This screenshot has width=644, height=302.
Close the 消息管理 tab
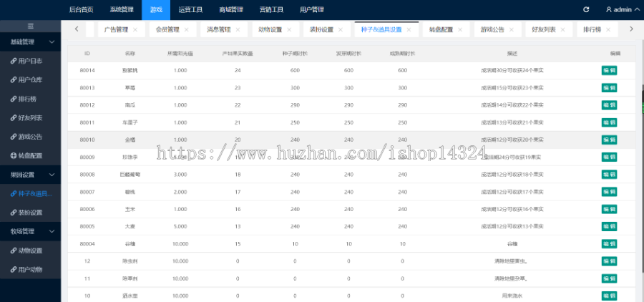[x=238, y=29]
